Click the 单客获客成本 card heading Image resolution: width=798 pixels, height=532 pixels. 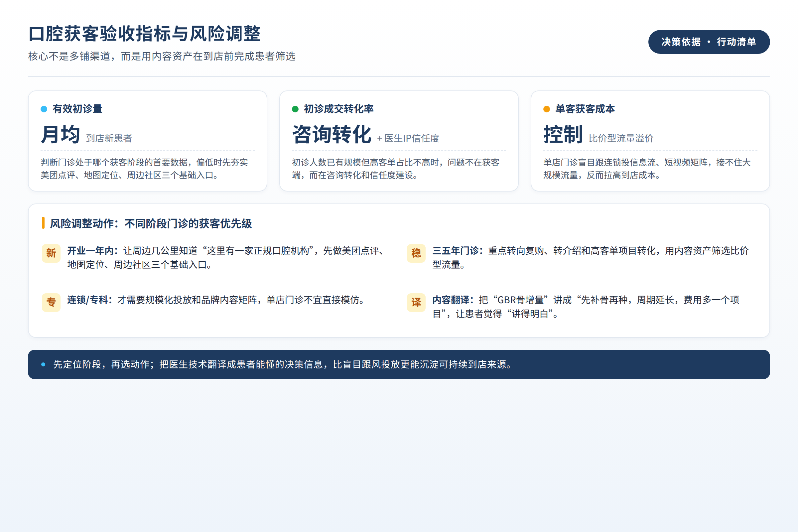click(585, 109)
